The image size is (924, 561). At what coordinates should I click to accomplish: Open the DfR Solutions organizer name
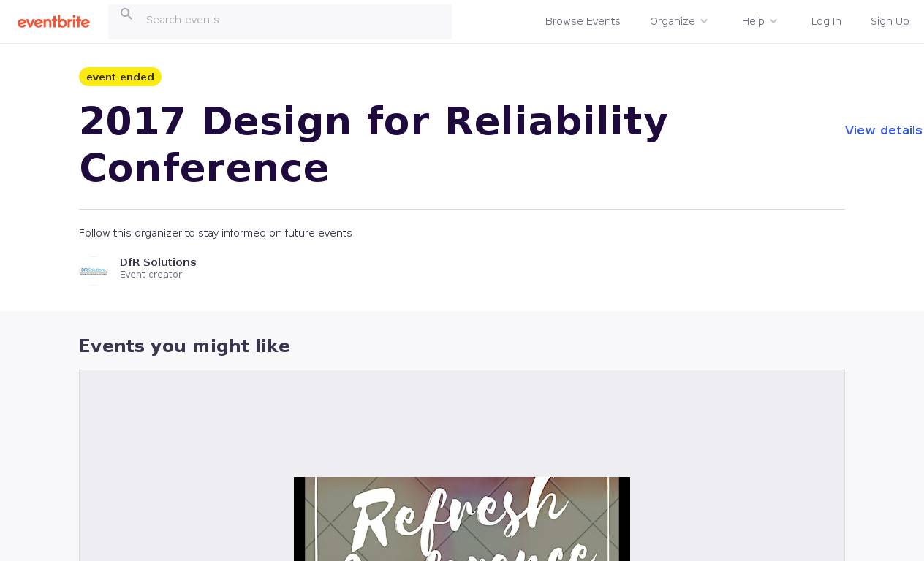(158, 262)
